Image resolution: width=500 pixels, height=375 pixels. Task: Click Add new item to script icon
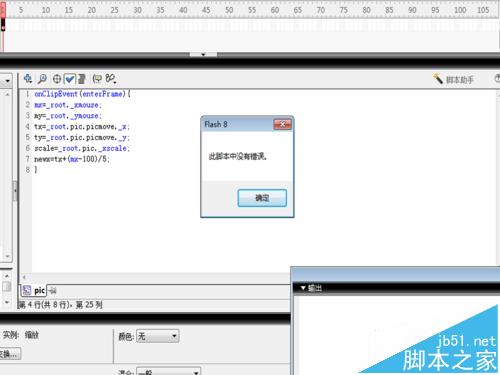(x=28, y=79)
